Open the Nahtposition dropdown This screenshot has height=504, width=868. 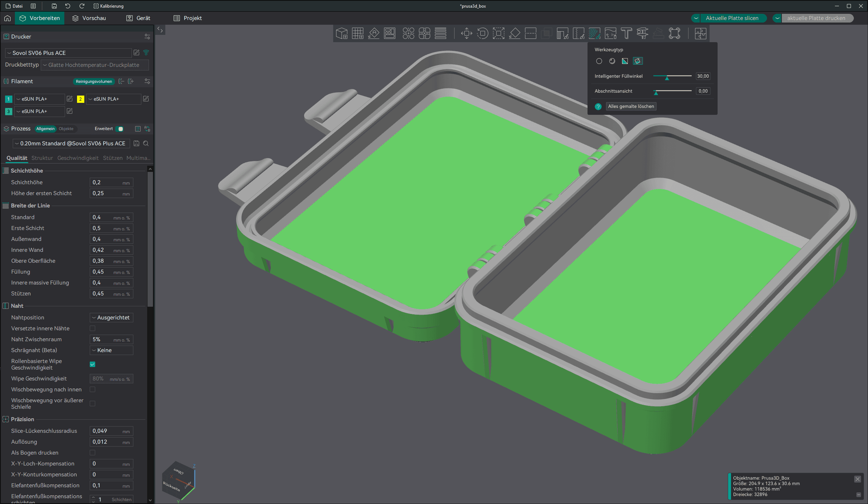(112, 318)
